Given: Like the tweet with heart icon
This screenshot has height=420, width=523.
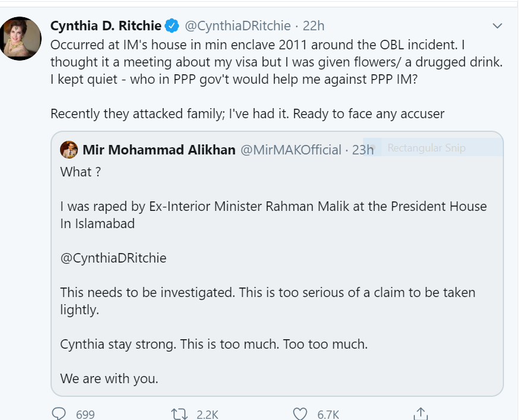Looking at the screenshot, I should [300, 413].
